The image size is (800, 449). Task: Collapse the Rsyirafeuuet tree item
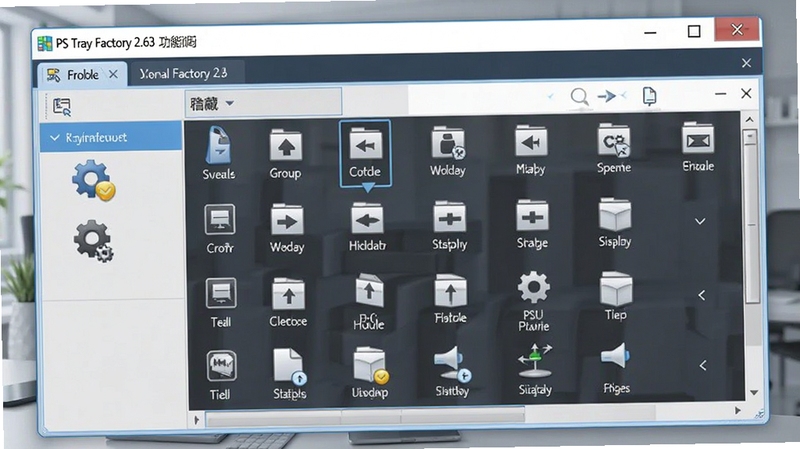point(55,138)
